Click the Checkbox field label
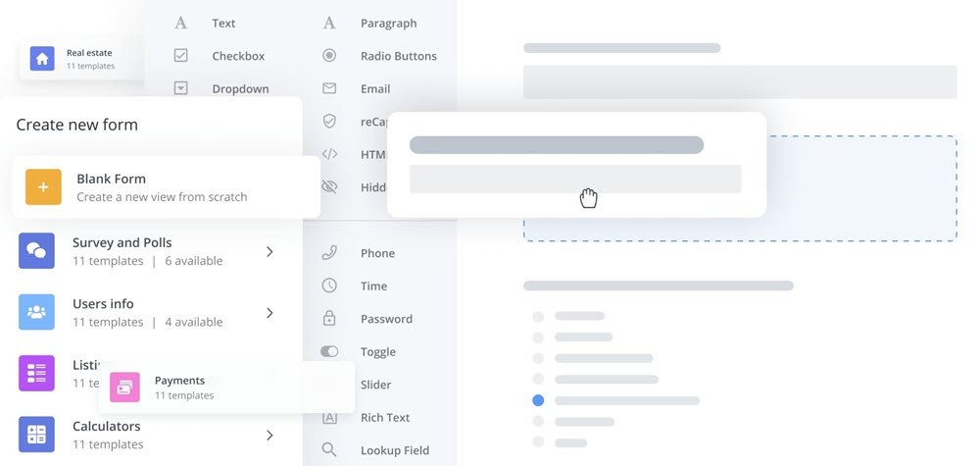Viewport: 980px width, 466px height. pyautogui.click(x=238, y=56)
